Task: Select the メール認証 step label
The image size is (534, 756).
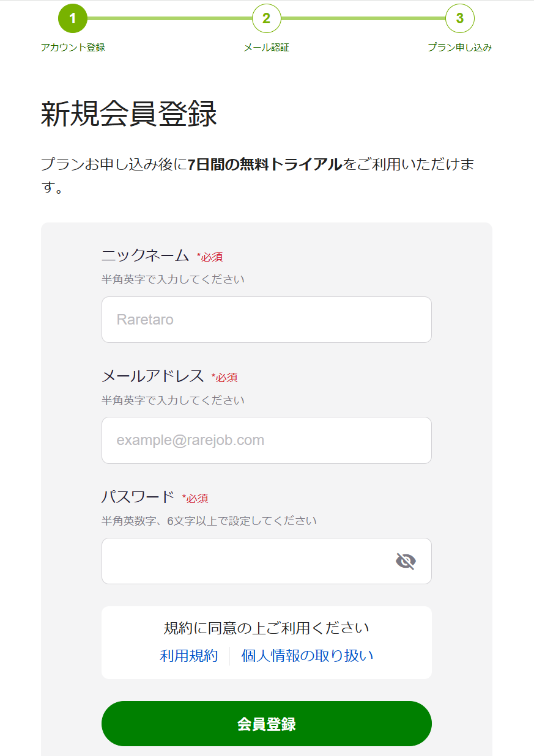Action: click(x=266, y=48)
